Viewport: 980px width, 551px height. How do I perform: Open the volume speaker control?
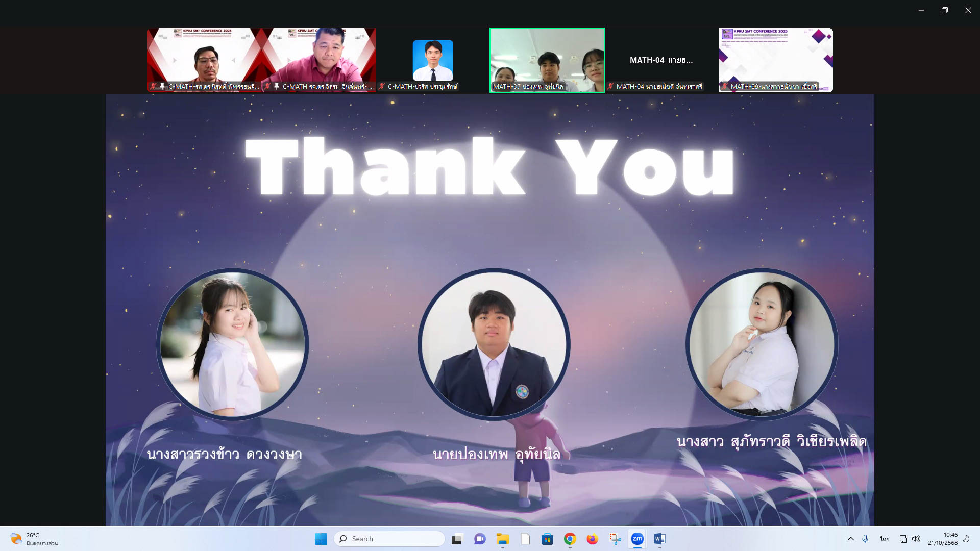(x=916, y=539)
